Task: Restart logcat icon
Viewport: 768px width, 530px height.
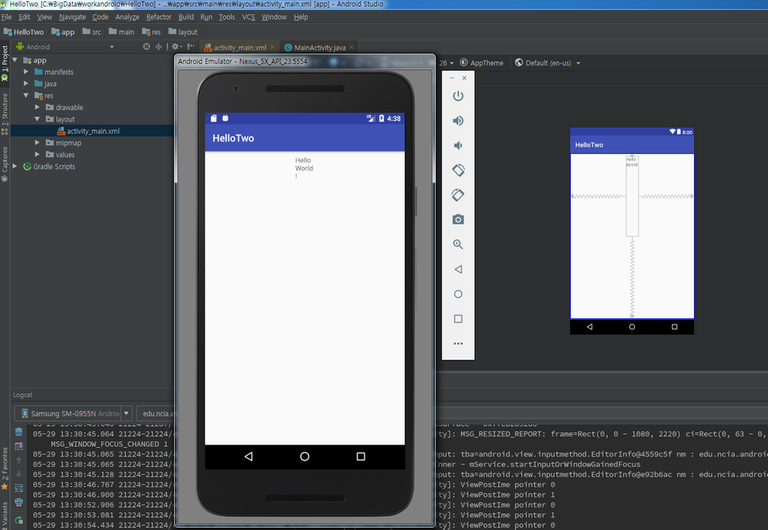Action: [x=19, y=520]
